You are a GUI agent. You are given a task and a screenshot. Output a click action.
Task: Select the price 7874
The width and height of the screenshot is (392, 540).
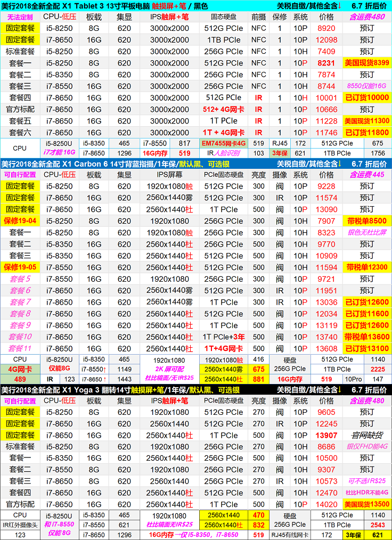pyautogui.click(x=326, y=75)
